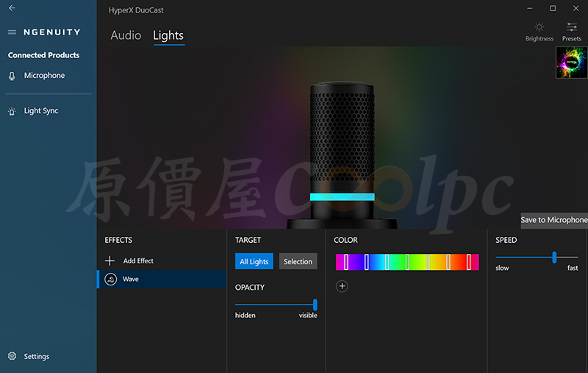Open Settings gear in sidebar
This screenshot has width=588, height=373.
click(x=12, y=356)
